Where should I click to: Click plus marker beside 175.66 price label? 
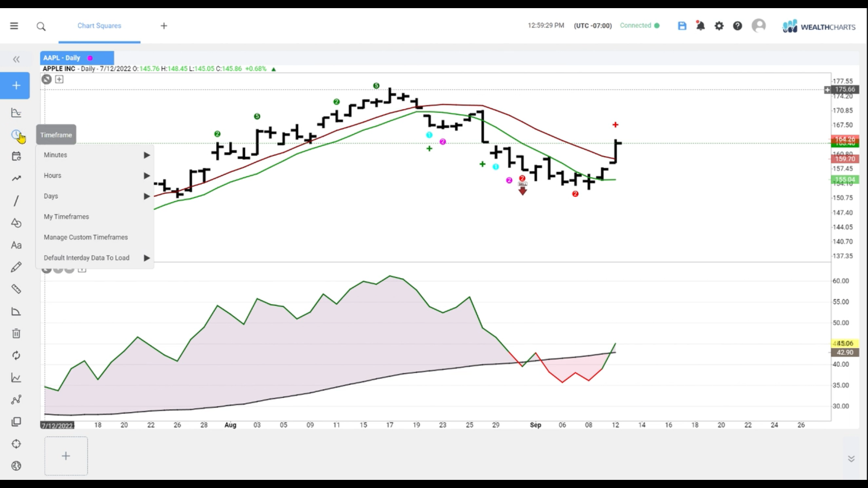827,89
